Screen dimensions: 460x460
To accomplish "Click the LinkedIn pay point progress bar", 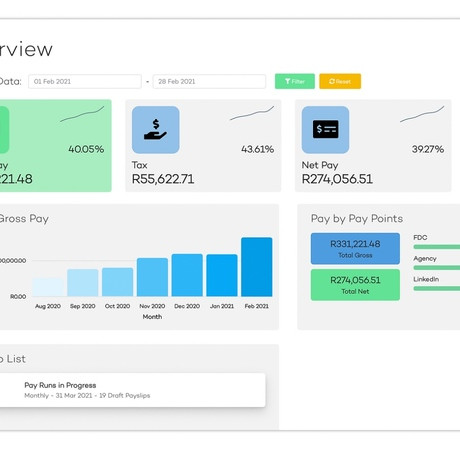I will tap(437, 288).
